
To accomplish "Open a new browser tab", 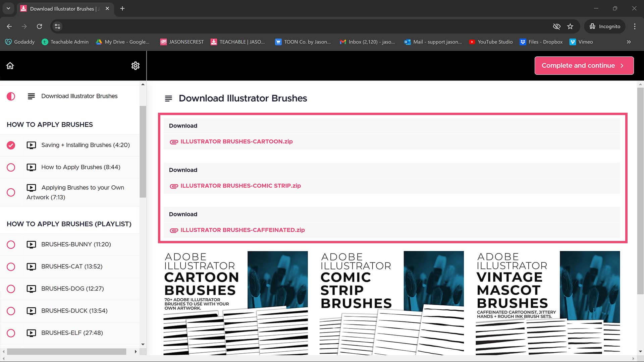I will (122, 9).
